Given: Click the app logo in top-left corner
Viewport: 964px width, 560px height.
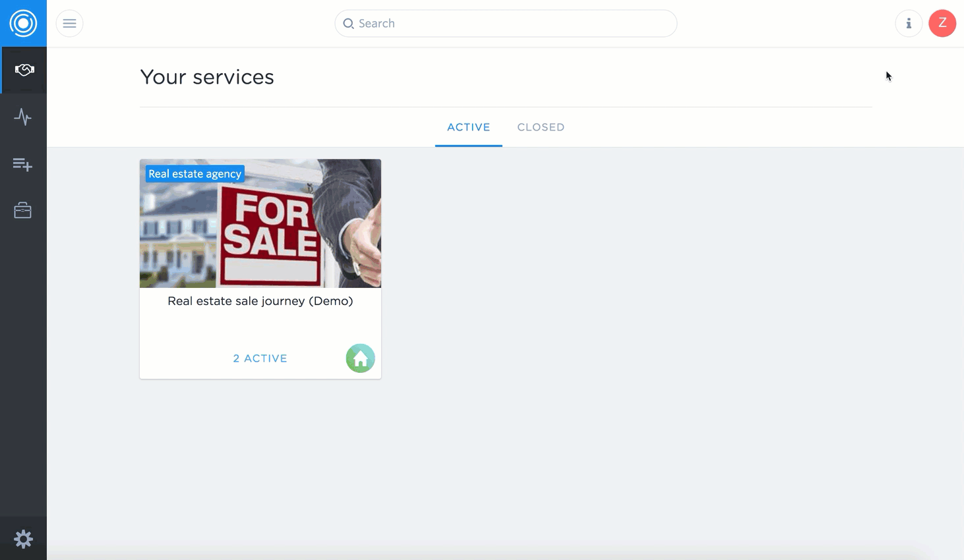Looking at the screenshot, I should pyautogui.click(x=23, y=23).
